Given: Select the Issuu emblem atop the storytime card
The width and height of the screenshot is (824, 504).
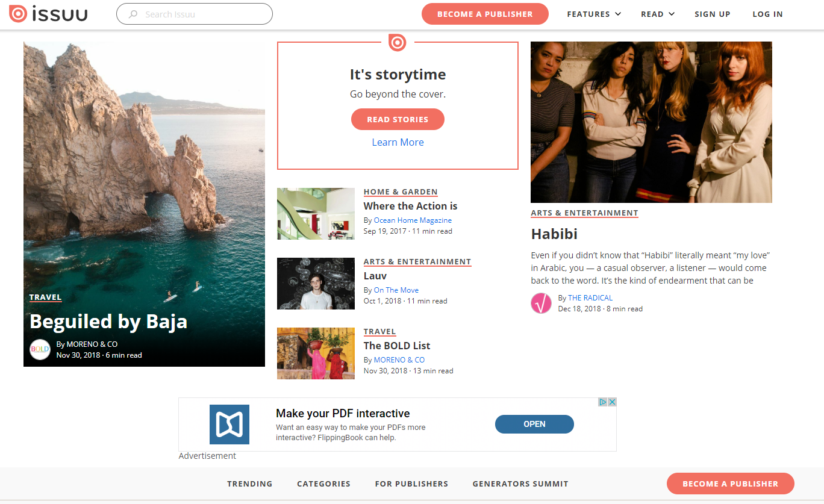Looking at the screenshot, I should [x=398, y=42].
